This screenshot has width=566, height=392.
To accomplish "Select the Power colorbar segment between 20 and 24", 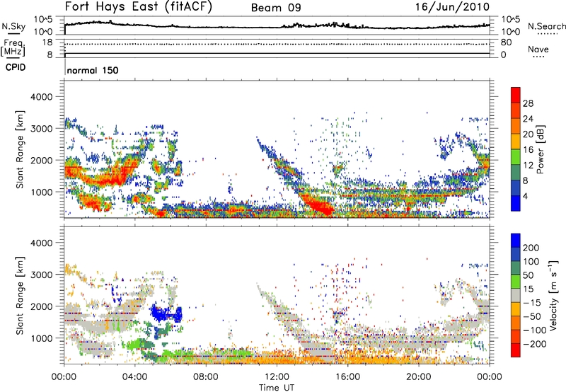I will [x=516, y=126].
